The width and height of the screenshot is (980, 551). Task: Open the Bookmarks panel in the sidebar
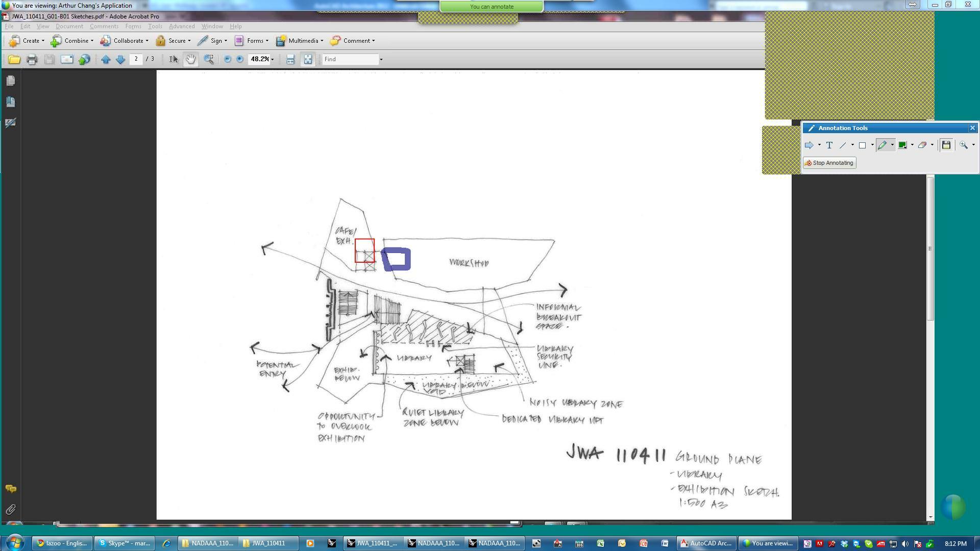pos(10,102)
